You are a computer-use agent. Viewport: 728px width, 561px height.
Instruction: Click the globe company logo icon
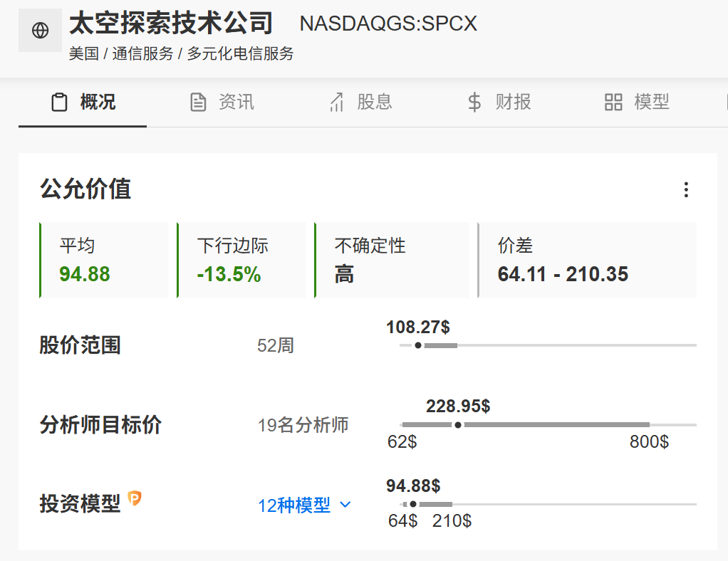(41, 30)
